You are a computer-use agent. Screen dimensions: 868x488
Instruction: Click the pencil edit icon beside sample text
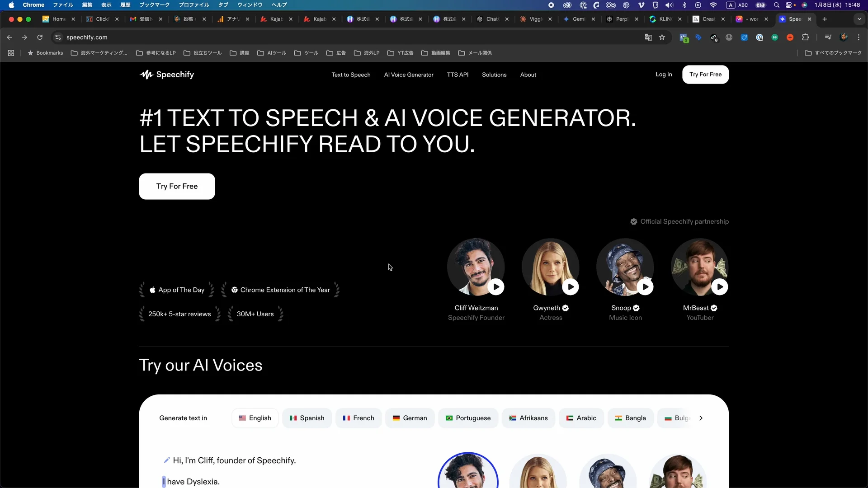[x=166, y=460]
